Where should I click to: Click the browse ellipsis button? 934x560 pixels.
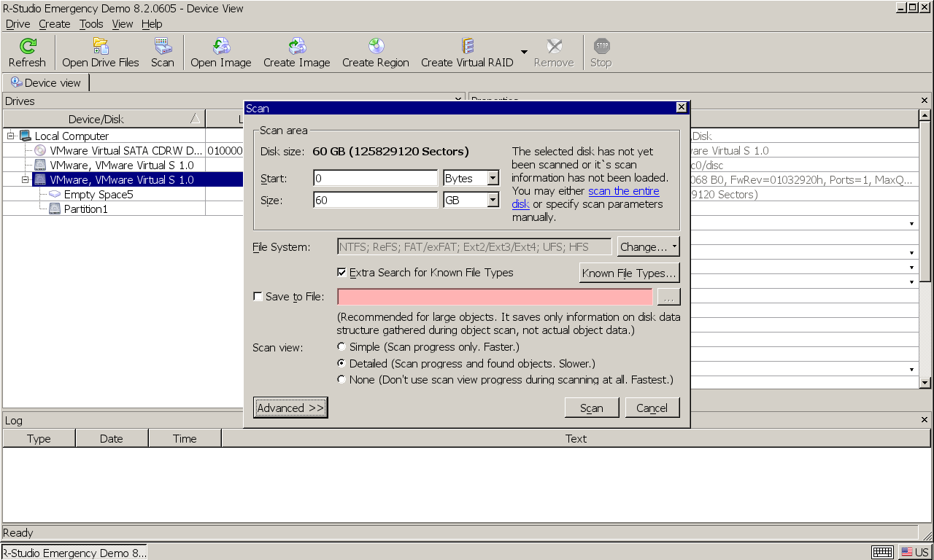(669, 297)
